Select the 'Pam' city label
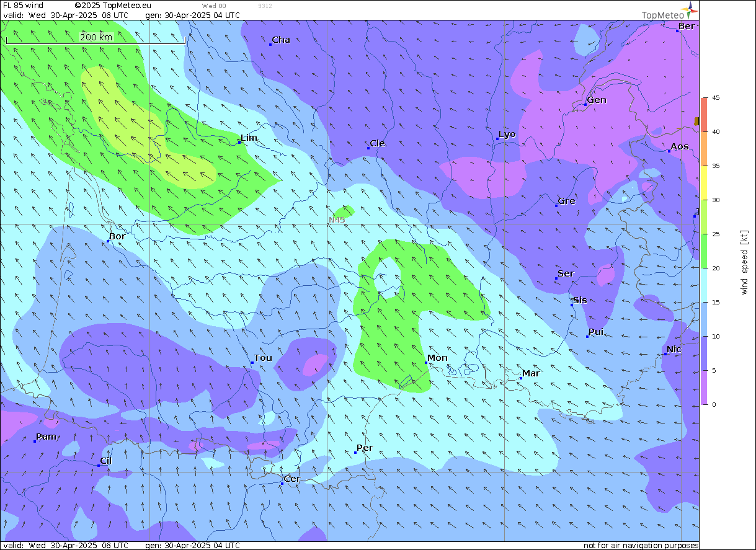Image resolution: width=756 pixels, height=550 pixels. [47, 437]
